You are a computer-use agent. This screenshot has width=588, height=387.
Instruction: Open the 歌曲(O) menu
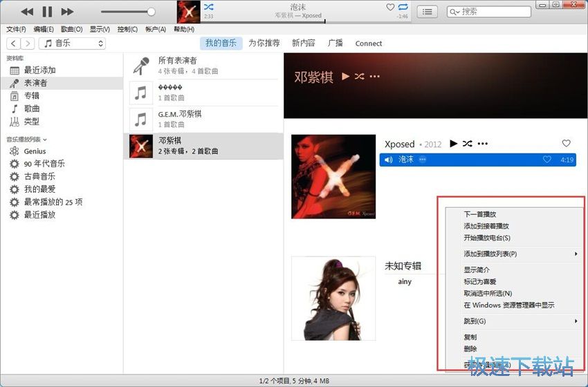tap(72, 29)
